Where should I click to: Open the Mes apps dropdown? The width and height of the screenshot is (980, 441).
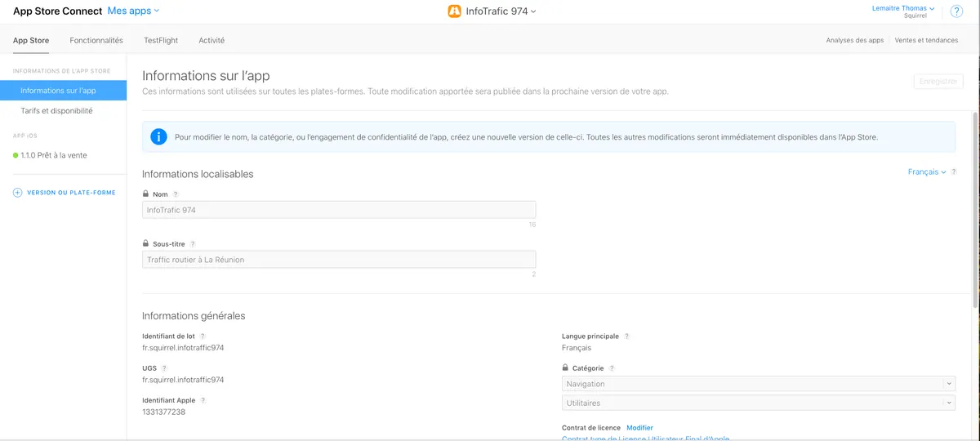(x=133, y=11)
